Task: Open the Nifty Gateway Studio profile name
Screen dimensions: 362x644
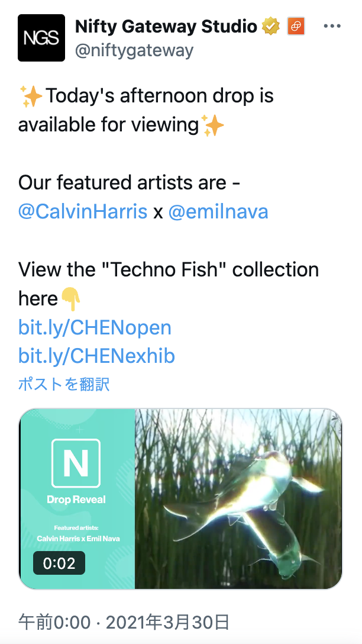Action: point(166,27)
